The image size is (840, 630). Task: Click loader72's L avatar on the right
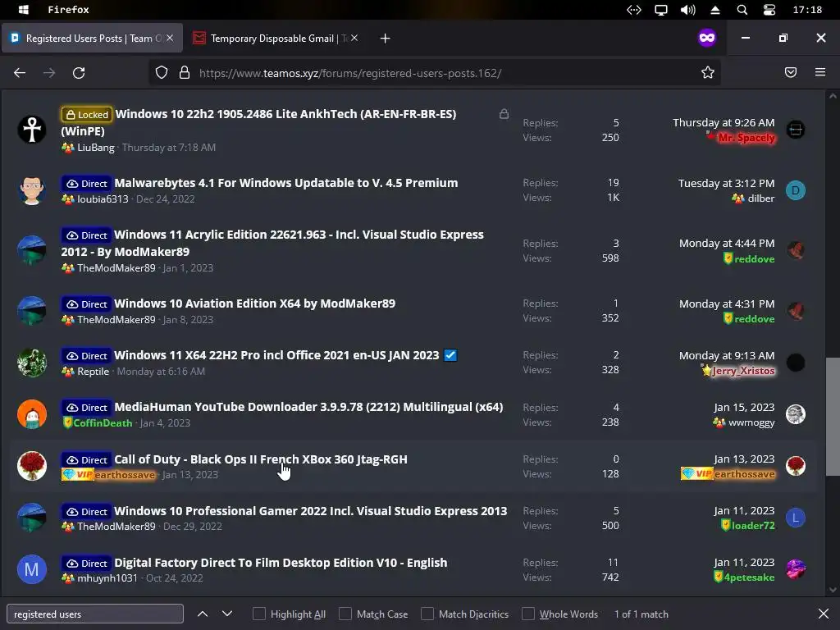pos(796,518)
